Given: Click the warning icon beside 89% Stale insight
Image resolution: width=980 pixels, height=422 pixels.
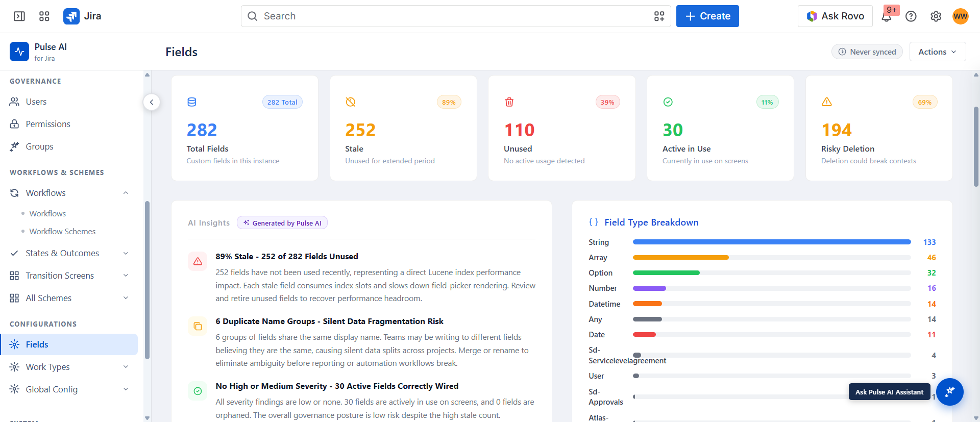Looking at the screenshot, I should (x=198, y=261).
